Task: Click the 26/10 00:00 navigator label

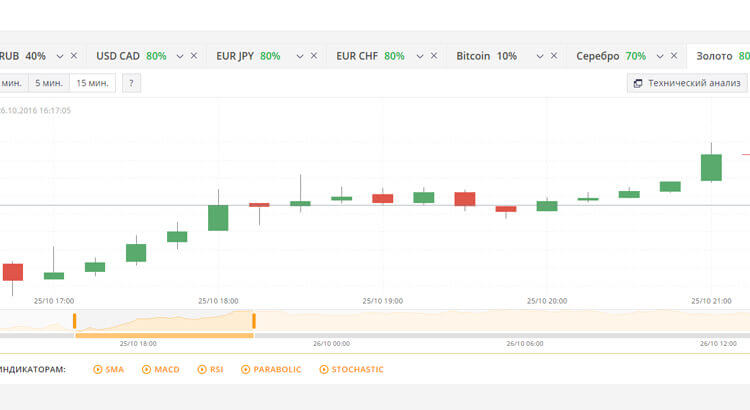Action: [x=331, y=344]
